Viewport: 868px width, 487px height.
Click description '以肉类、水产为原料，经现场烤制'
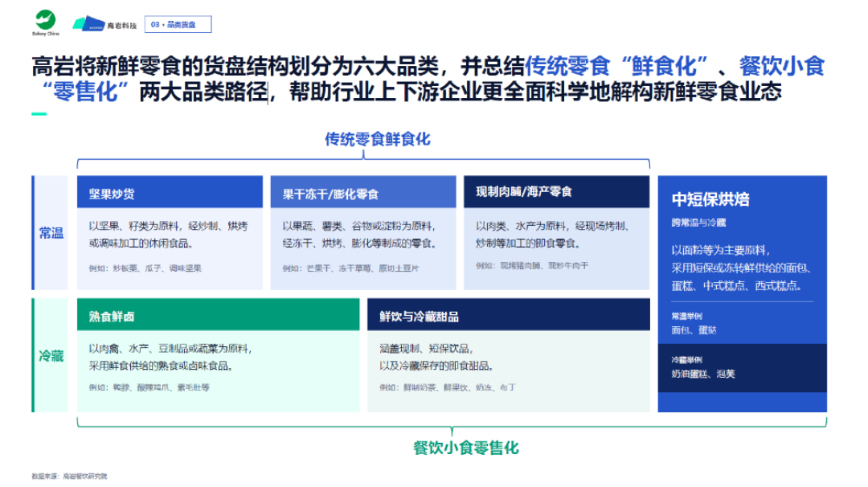552,226
